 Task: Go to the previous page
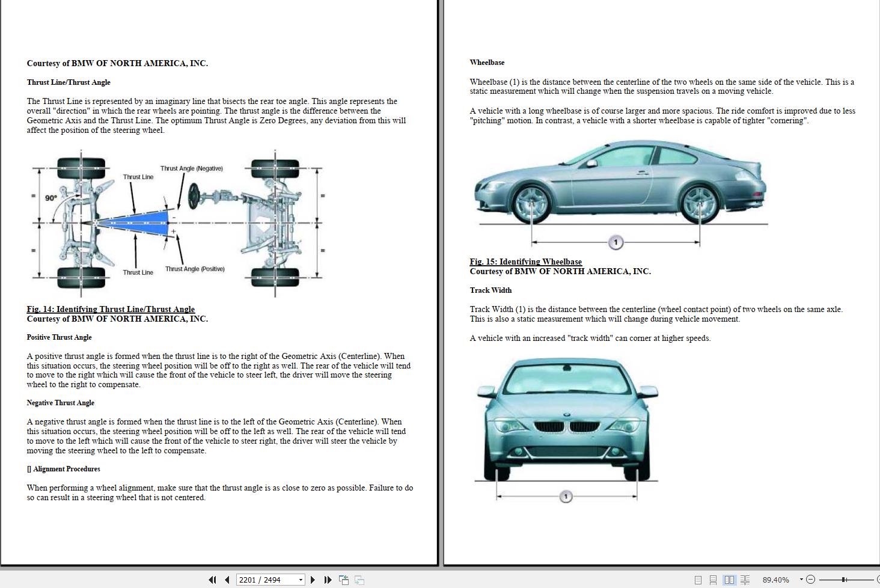[x=227, y=580]
